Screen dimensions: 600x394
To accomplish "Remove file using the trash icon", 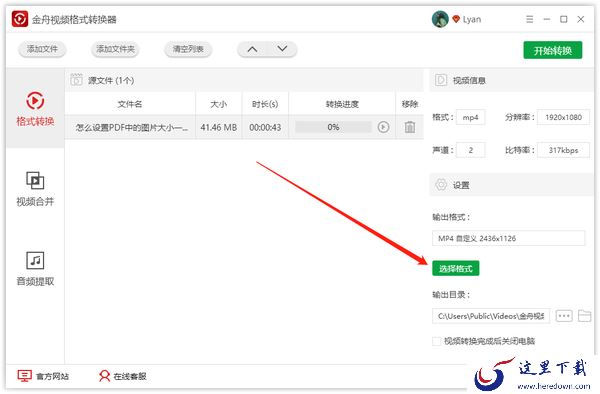I will tap(410, 127).
